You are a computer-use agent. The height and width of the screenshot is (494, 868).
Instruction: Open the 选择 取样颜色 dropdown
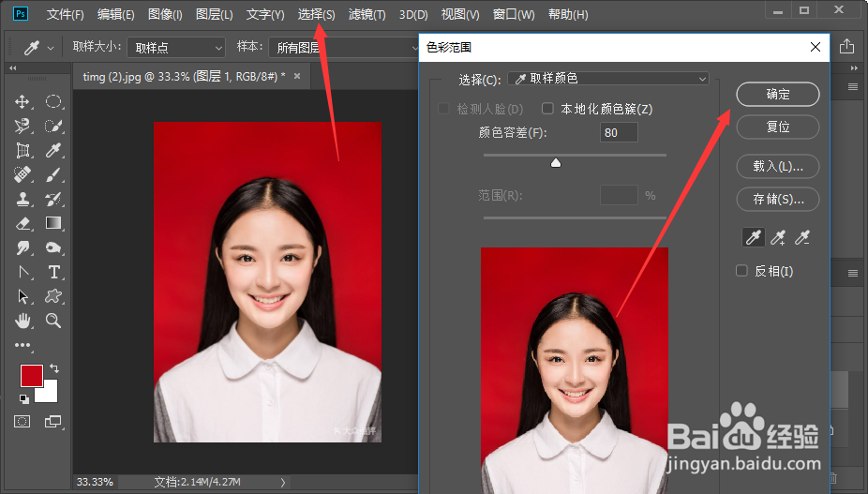coord(607,79)
